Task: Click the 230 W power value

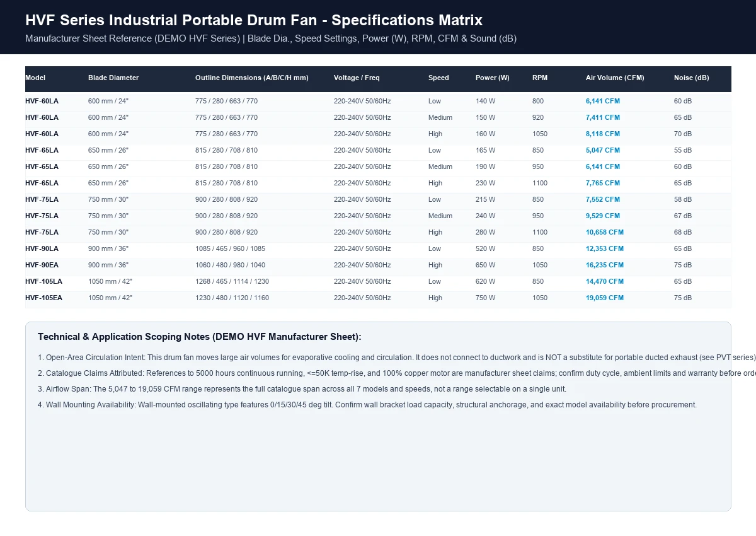Action: pos(486,183)
